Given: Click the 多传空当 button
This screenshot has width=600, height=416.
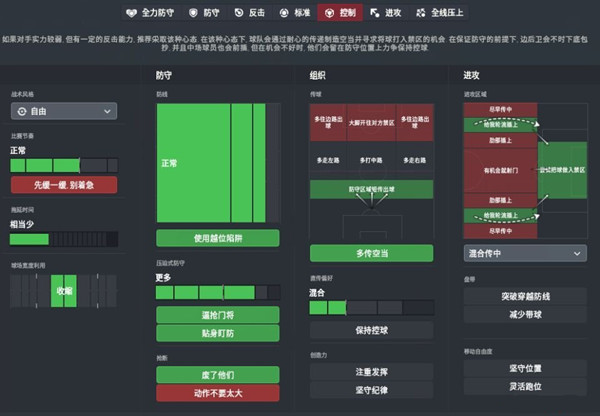Looking at the screenshot, I should [x=371, y=254].
